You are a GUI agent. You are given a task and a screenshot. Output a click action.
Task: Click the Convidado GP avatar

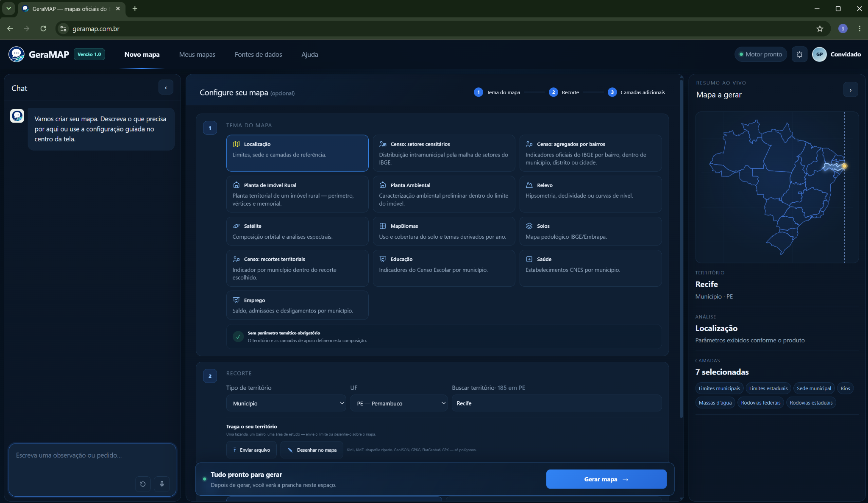point(819,54)
